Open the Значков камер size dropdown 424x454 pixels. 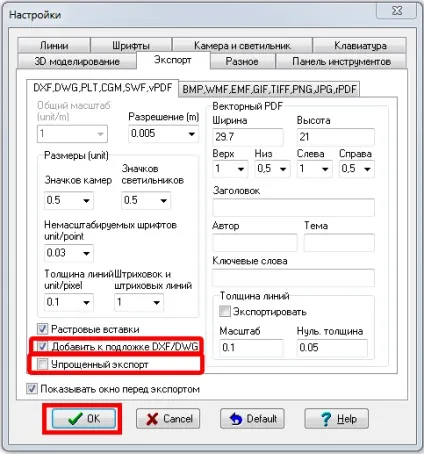tap(86, 201)
